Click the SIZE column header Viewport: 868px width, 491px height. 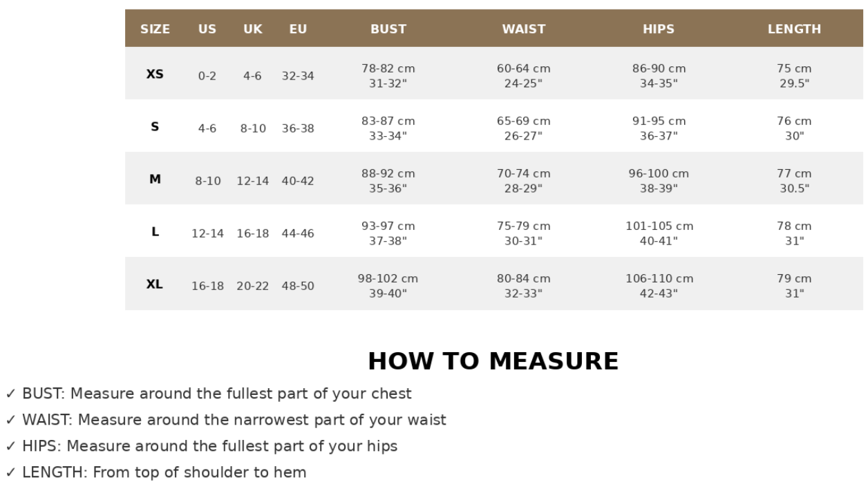(155, 29)
